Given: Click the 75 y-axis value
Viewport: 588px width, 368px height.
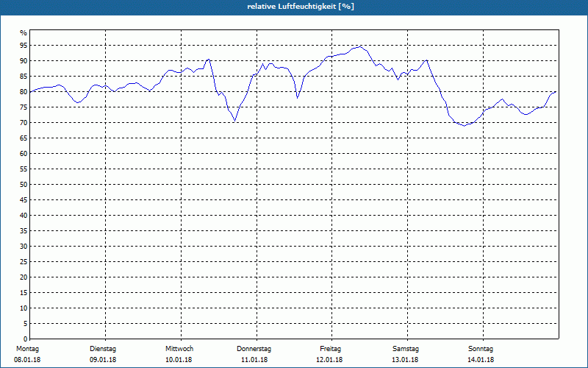Looking at the screenshot, I should [24, 107].
